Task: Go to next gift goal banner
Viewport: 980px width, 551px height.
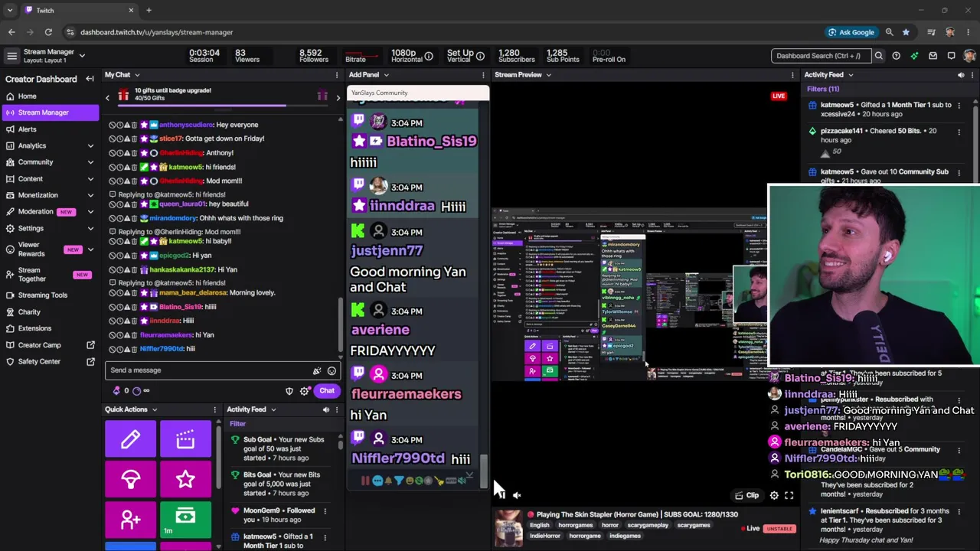Action: pos(338,97)
